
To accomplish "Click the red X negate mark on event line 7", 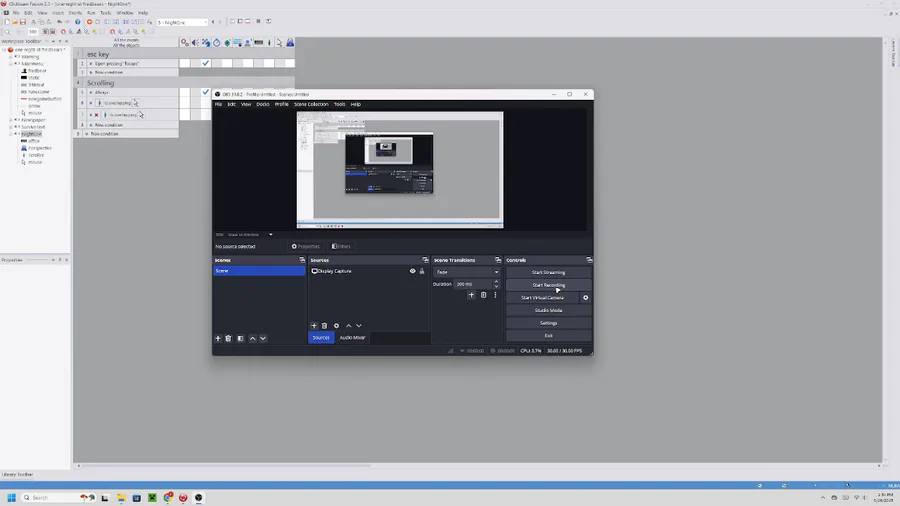I will point(96,115).
